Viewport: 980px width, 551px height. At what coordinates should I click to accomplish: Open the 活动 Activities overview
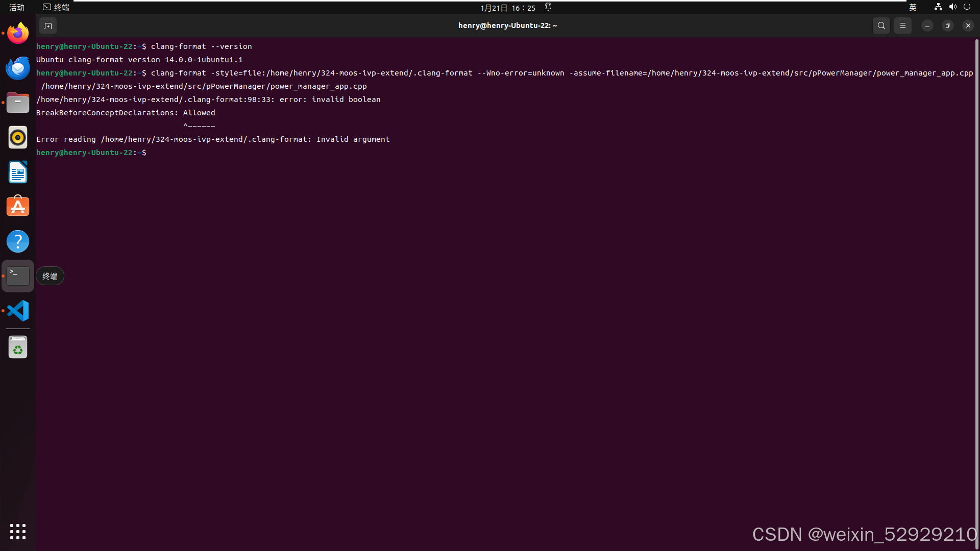[x=17, y=7]
